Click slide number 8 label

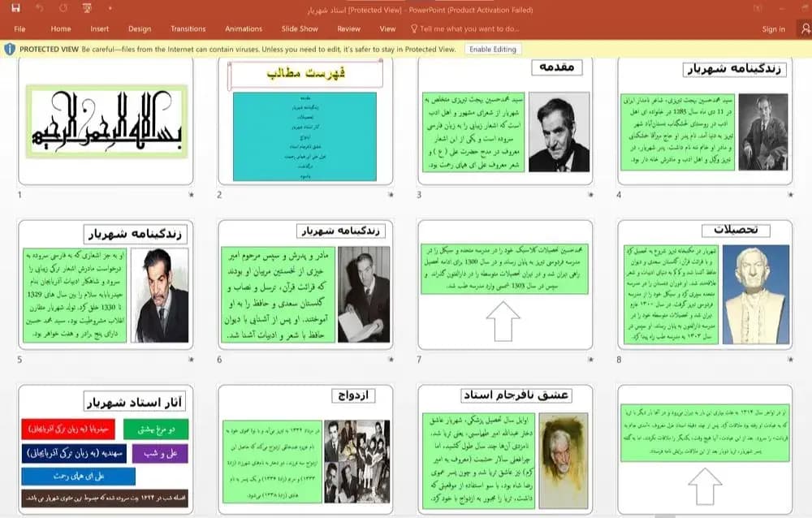pos(619,360)
